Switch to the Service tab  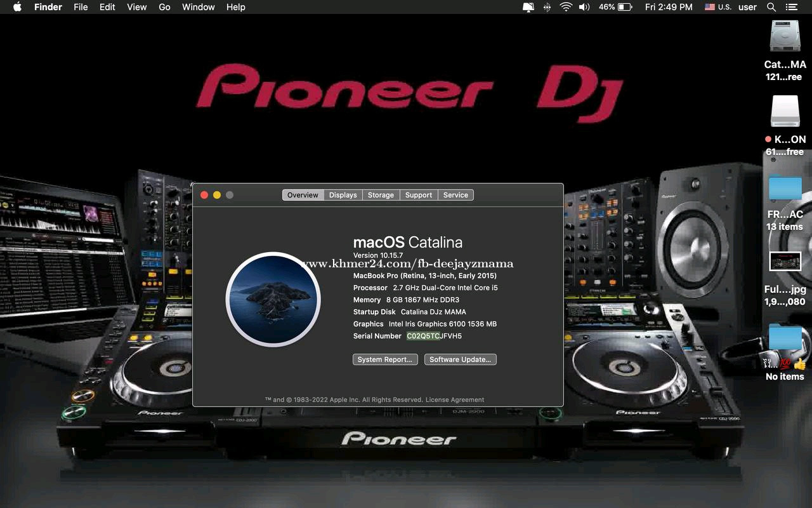[455, 195]
